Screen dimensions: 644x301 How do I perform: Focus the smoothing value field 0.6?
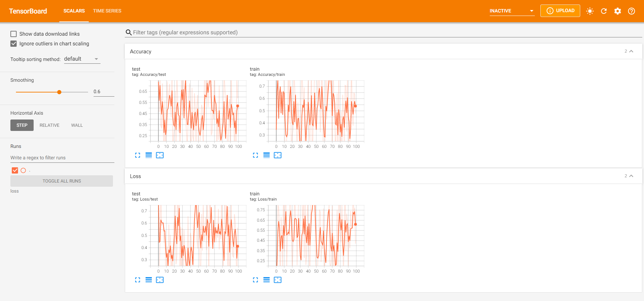(x=104, y=92)
